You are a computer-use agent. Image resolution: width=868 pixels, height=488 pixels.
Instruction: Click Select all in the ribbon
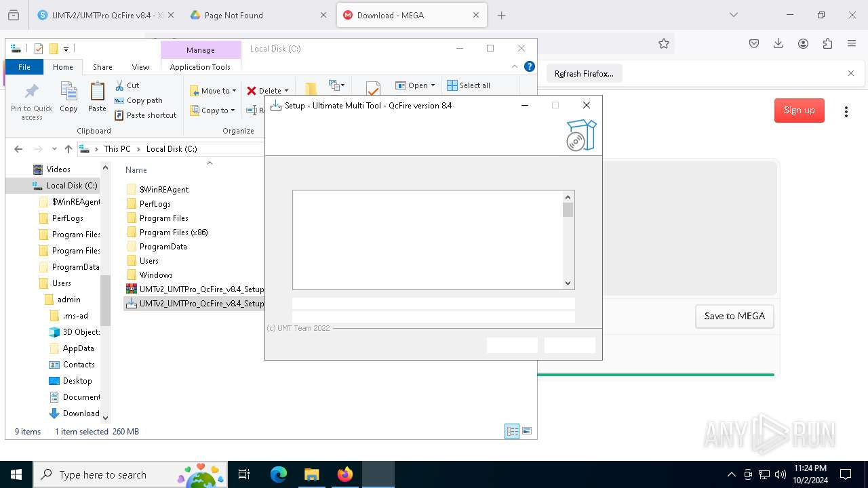(469, 85)
